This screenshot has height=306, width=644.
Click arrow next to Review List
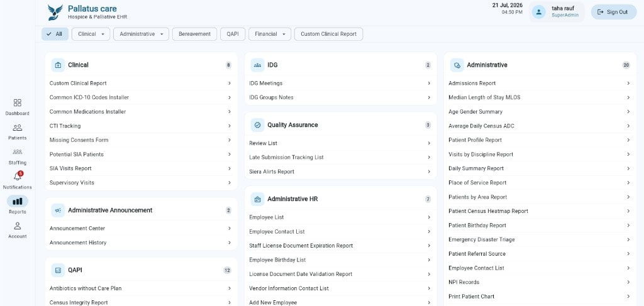pos(429,143)
